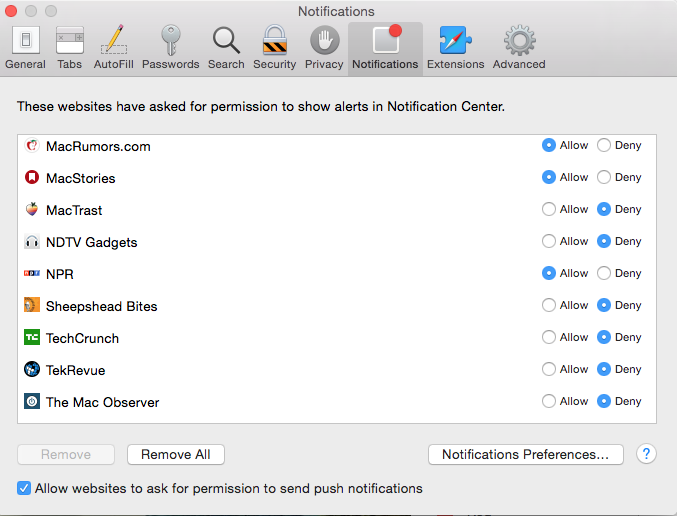Select Allow for Sheepshead Bites
This screenshot has height=516, width=677.
(549, 305)
